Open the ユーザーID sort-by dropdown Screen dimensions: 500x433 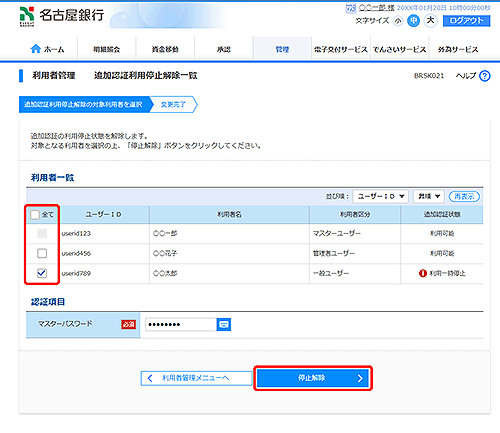coord(381,196)
